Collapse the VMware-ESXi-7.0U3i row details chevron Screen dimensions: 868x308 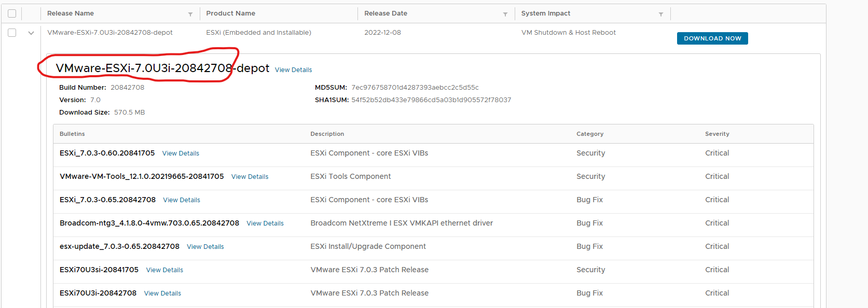(31, 33)
